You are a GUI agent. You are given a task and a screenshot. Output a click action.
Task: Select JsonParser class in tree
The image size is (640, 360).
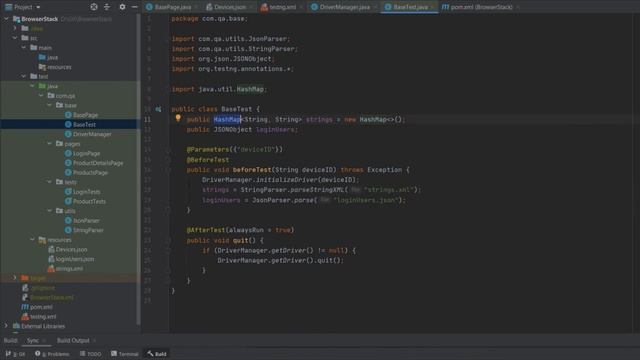point(86,220)
